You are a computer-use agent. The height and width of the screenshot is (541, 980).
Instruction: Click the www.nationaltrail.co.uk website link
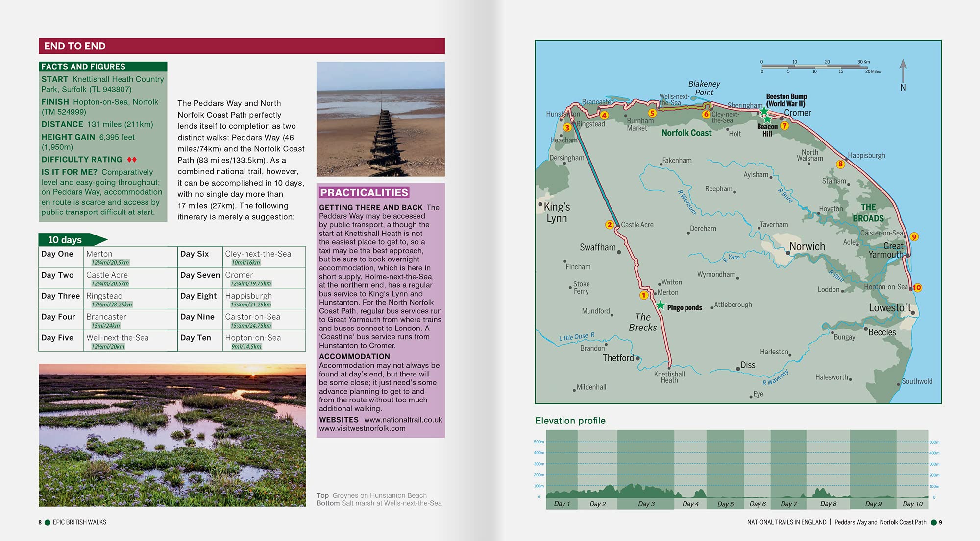(403, 420)
